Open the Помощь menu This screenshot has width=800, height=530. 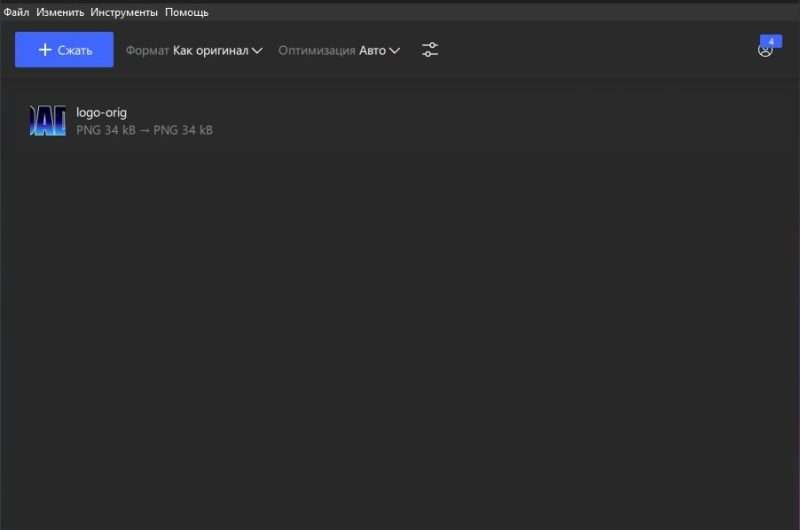coord(187,12)
